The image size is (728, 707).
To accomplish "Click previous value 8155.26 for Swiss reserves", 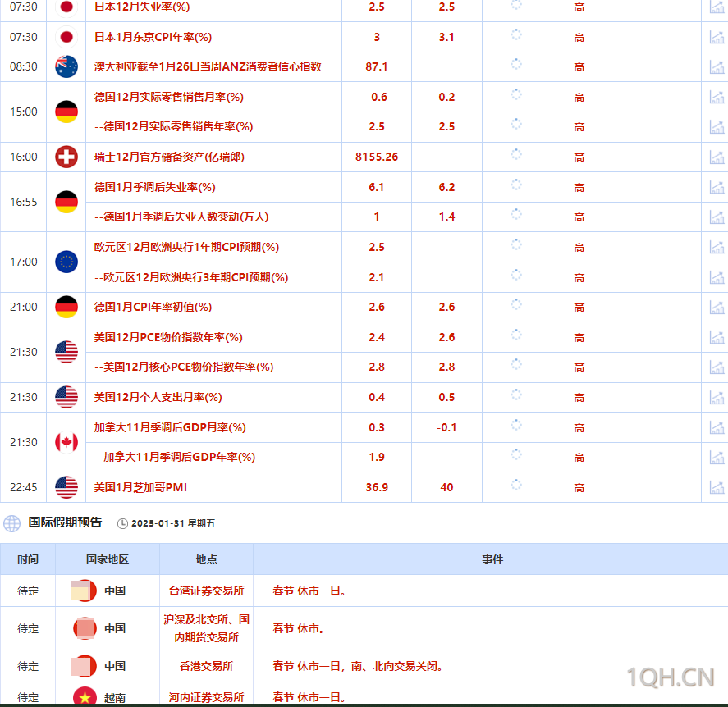I will coord(377,157).
